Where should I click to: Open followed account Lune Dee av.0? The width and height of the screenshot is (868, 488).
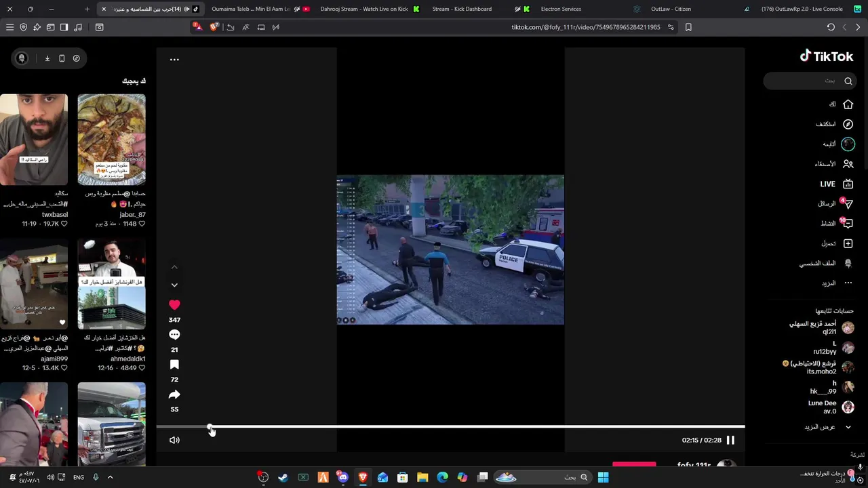(831, 407)
